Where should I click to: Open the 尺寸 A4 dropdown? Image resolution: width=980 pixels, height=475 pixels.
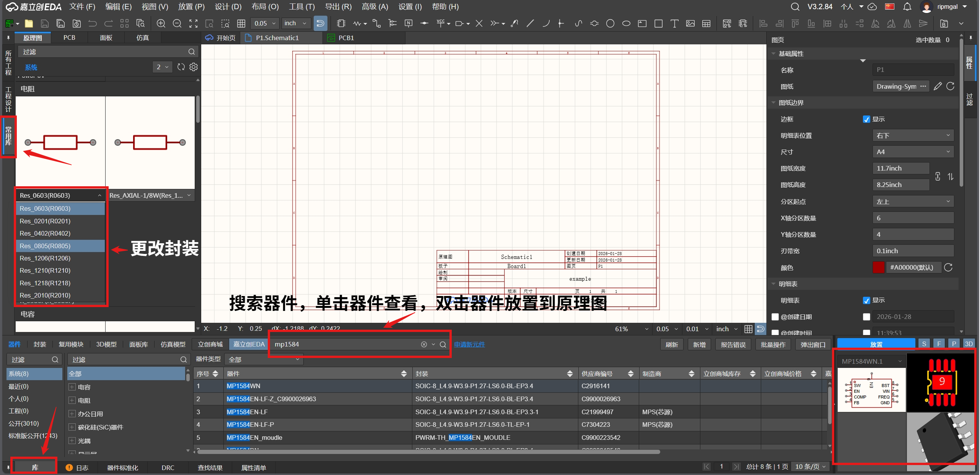point(913,152)
